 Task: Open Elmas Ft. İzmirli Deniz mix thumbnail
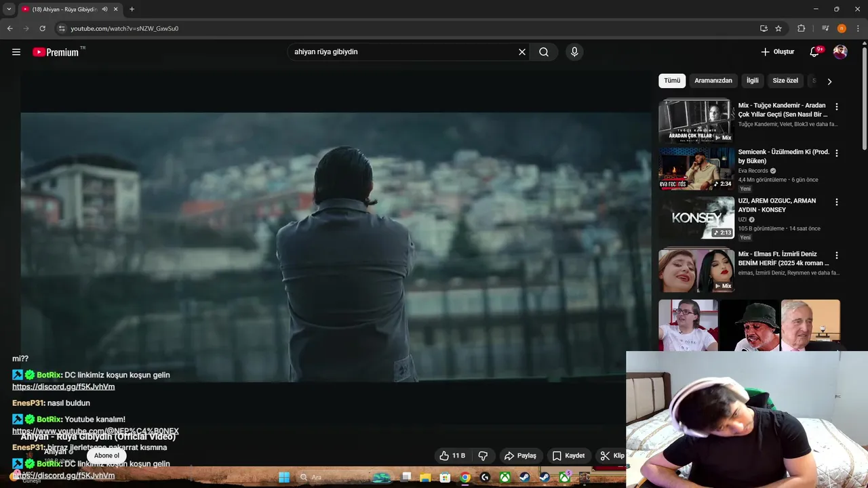coord(696,271)
